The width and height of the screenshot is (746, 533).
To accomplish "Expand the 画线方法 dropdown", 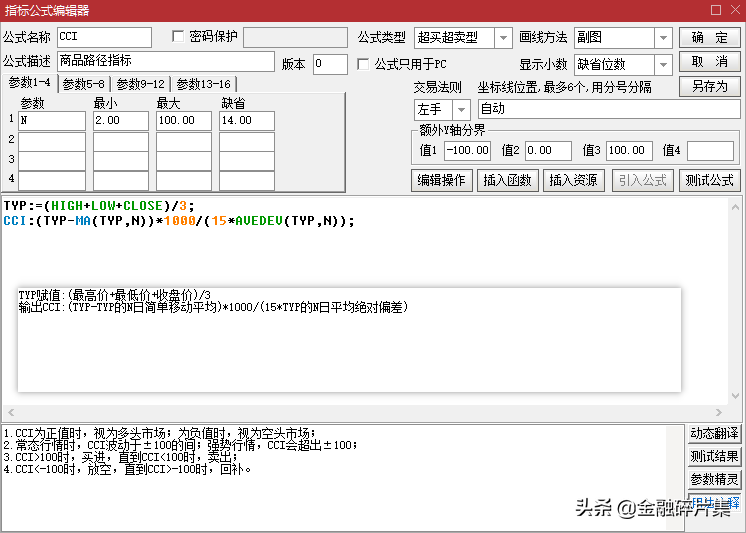I will pyautogui.click(x=663, y=38).
